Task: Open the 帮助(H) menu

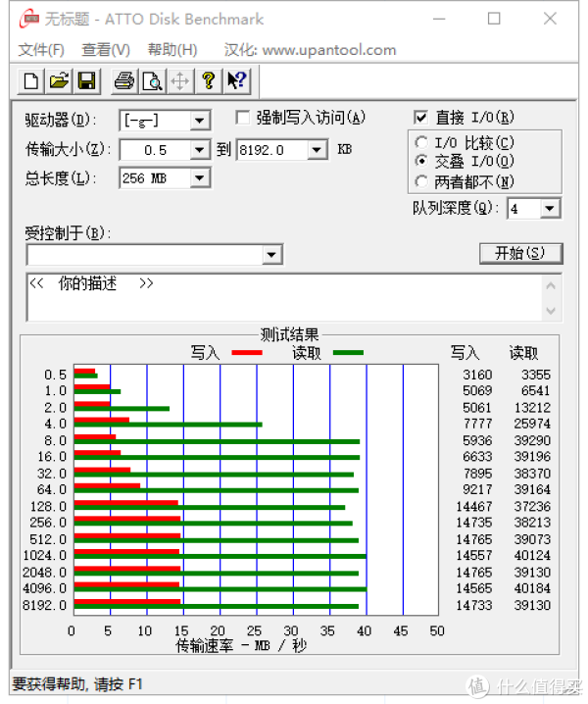Action: tap(172, 50)
